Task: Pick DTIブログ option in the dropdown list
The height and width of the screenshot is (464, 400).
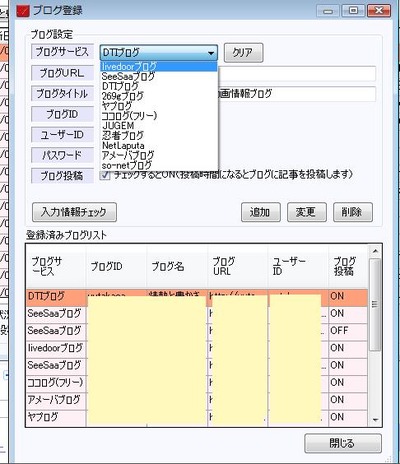Action: 159,86
